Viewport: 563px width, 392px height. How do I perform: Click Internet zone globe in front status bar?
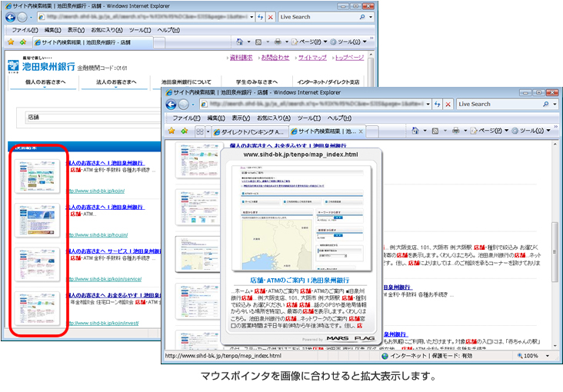click(385, 356)
